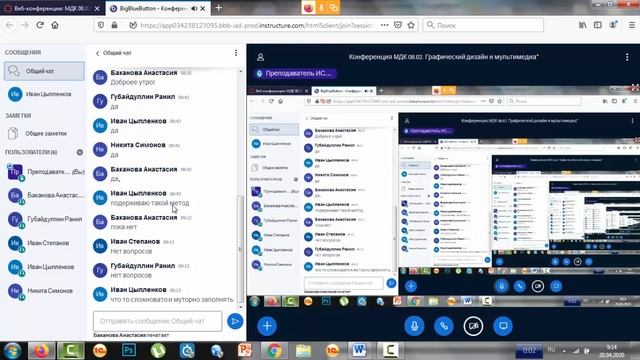640x360 pixels.
Task: Select Иван Степанов in the user list
Action: (45, 243)
